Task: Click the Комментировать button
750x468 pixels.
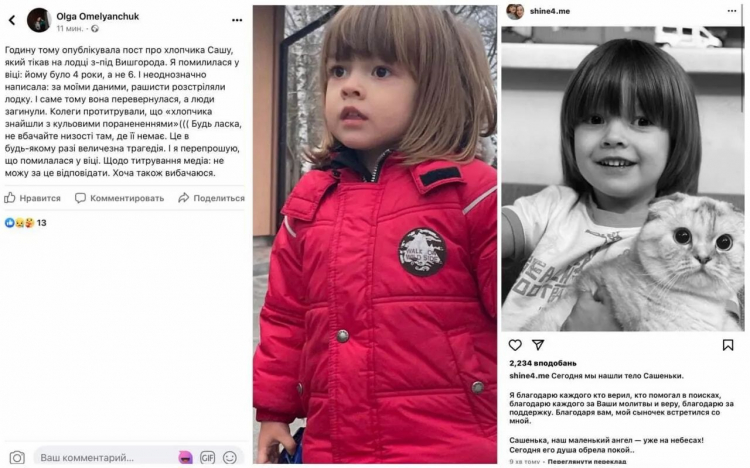Action: [x=120, y=198]
